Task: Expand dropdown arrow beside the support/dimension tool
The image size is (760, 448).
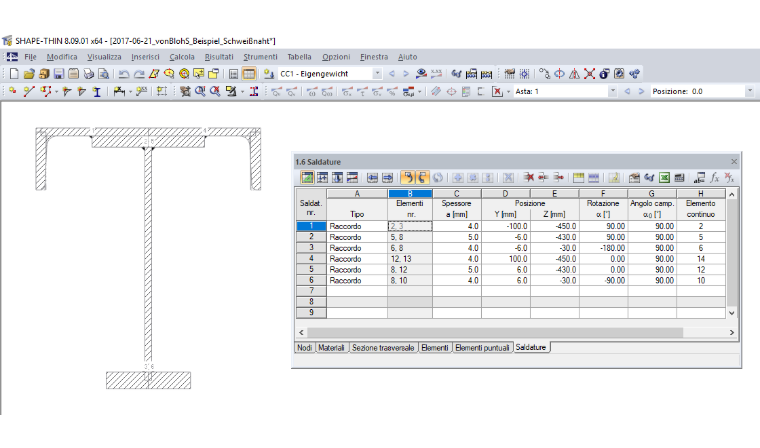Action: (x=131, y=92)
